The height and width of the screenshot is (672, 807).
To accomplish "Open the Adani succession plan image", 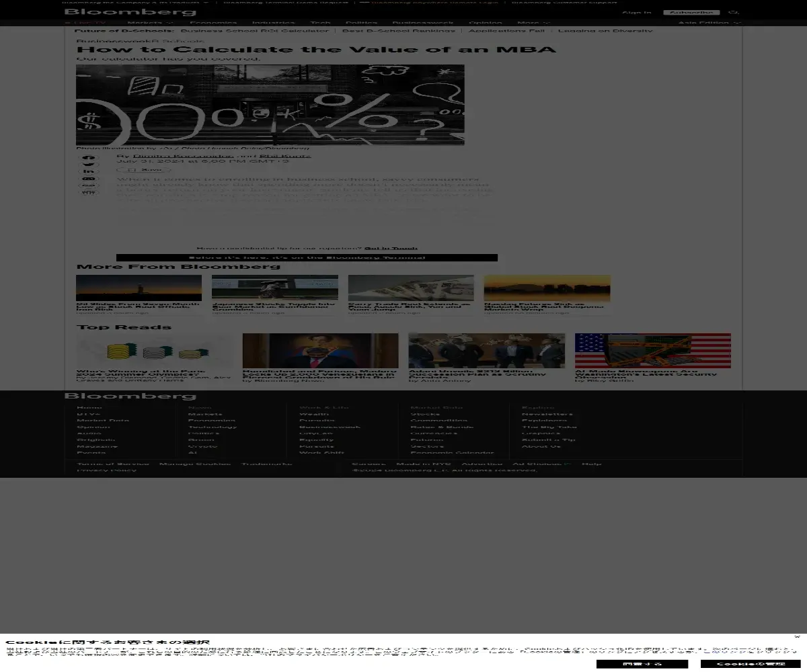I will [487, 350].
